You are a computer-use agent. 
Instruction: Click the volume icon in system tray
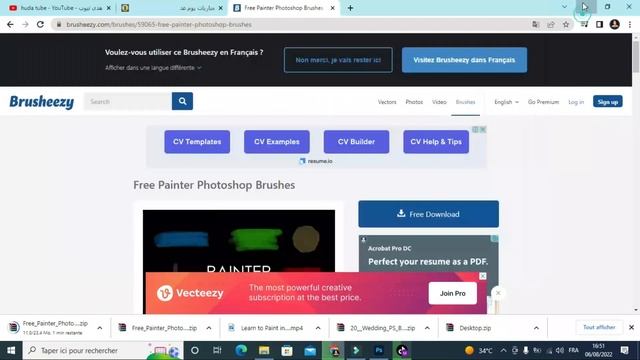(560, 350)
